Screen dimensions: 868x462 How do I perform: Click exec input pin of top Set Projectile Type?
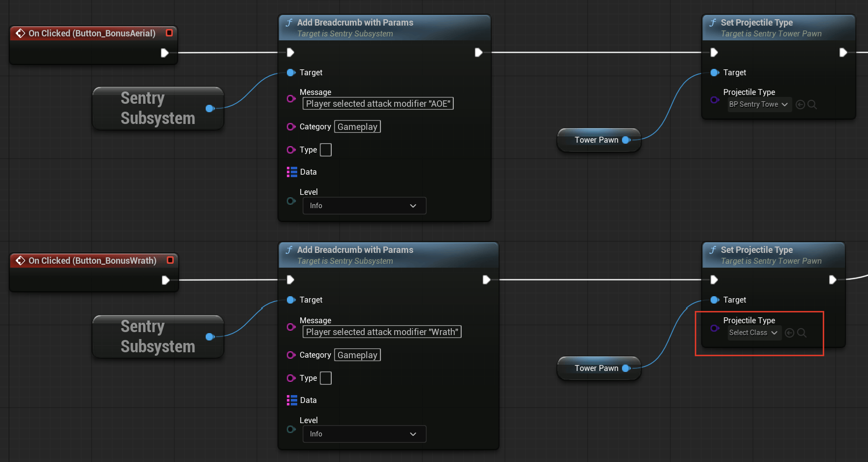pyautogui.click(x=714, y=52)
